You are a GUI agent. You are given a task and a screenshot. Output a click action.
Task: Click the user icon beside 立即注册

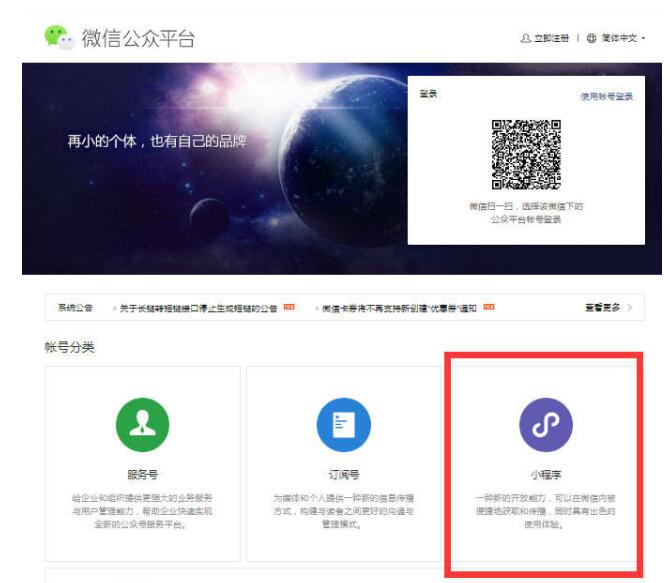coord(526,38)
